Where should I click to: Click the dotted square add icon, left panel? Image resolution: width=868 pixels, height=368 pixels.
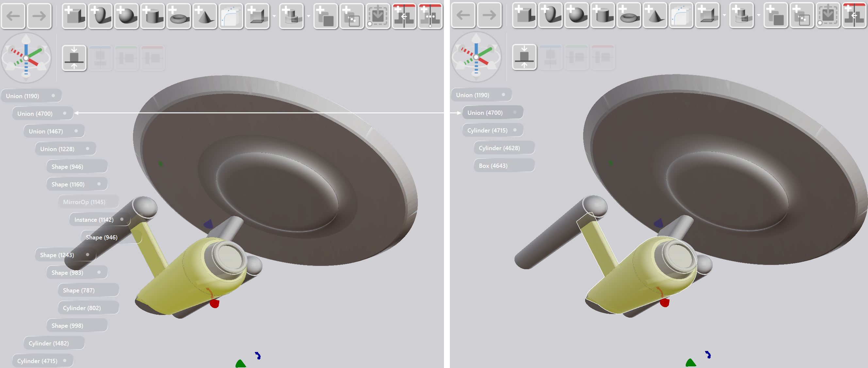click(x=352, y=16)
